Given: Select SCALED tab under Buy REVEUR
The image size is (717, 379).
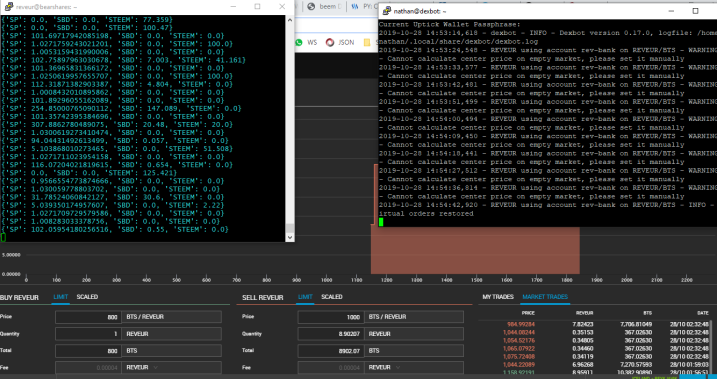Looking at the screenshot, I should pos(87,297).
